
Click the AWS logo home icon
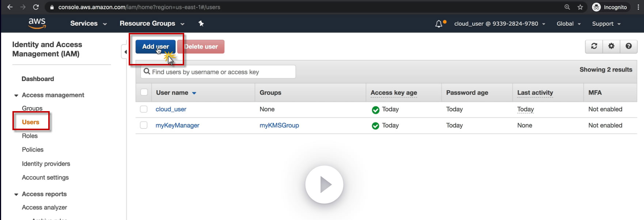(37, 23)
